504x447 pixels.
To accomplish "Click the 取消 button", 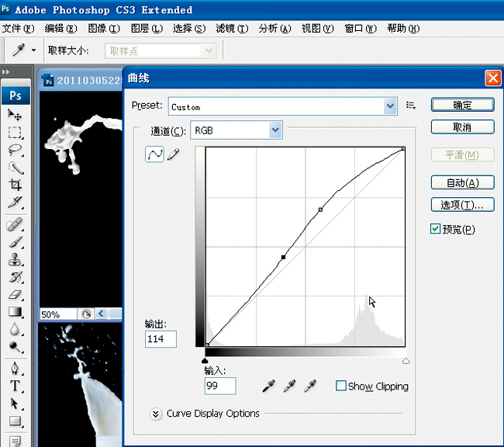I will (x=463, y=126).
